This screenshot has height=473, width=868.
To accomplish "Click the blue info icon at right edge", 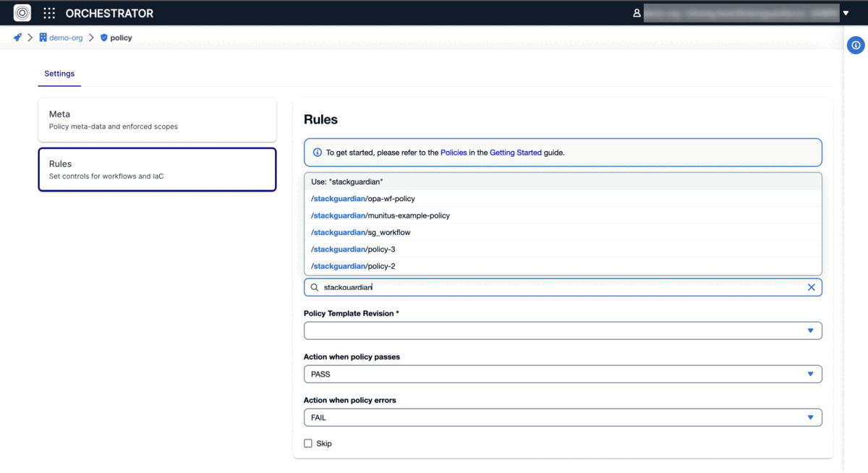I will click(856, 46).
